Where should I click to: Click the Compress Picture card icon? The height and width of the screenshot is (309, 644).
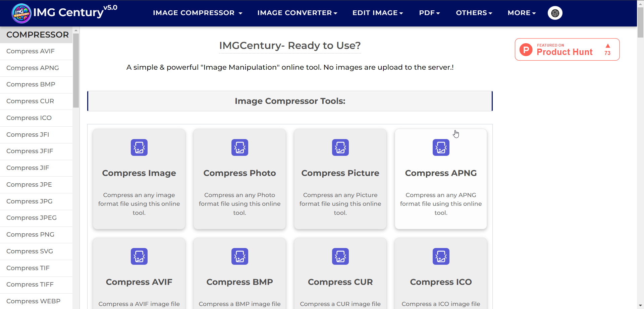tap(340, 147)
